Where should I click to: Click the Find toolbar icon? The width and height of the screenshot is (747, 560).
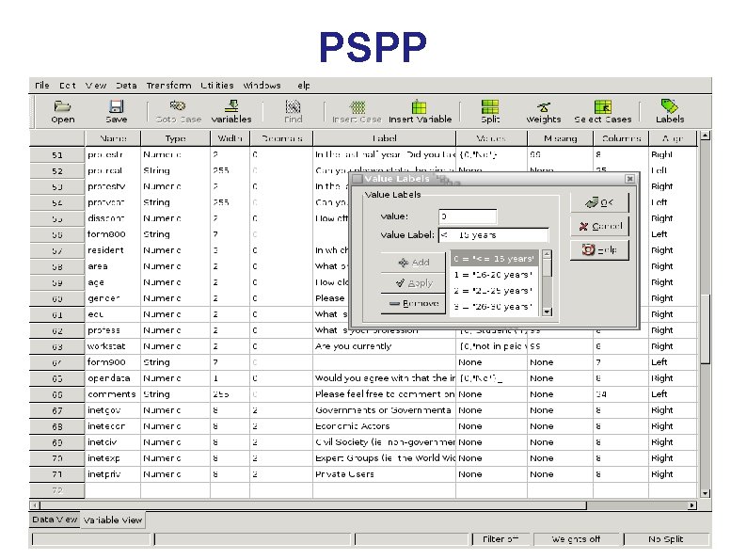click(293, 105)
